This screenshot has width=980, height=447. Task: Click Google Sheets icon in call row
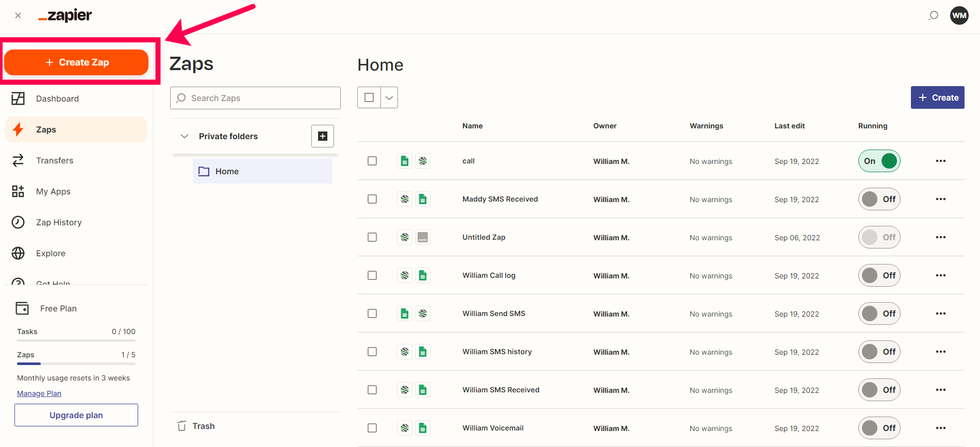405,161
